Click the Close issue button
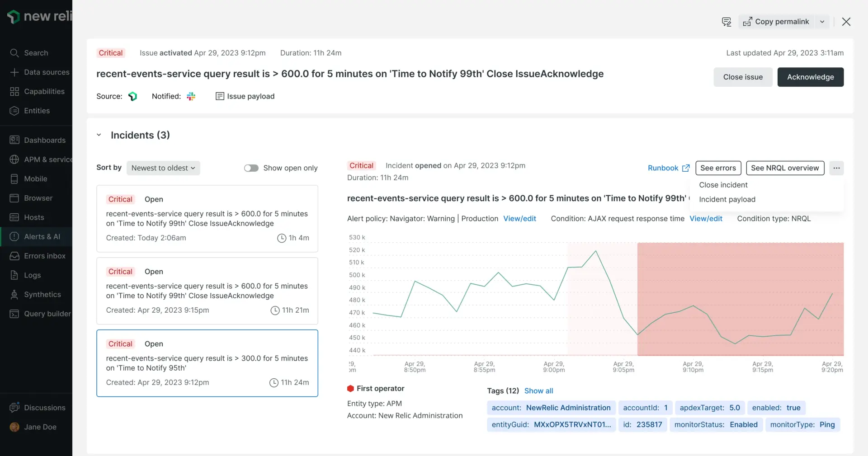 pyautogui.click(x=743, y=77)
